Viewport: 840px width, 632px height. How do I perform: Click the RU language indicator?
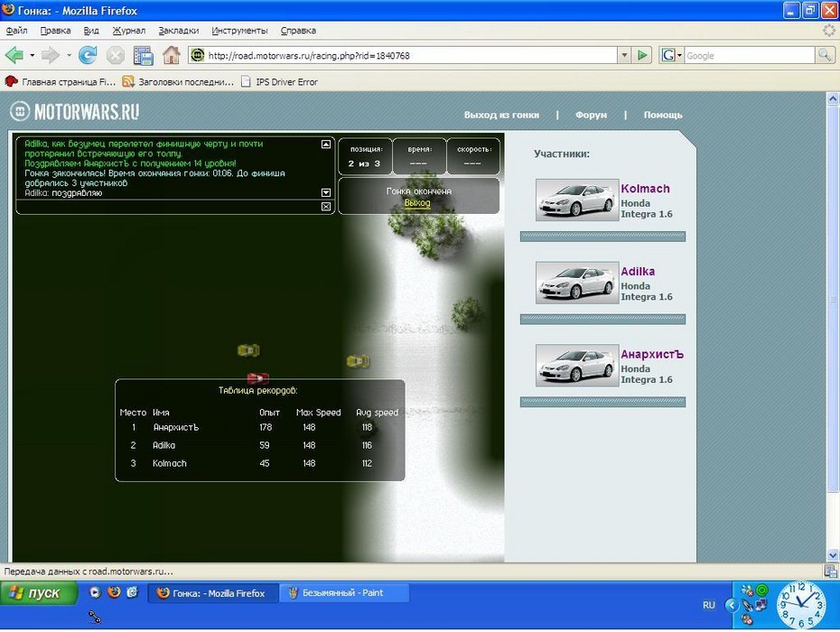coord(708,605)
